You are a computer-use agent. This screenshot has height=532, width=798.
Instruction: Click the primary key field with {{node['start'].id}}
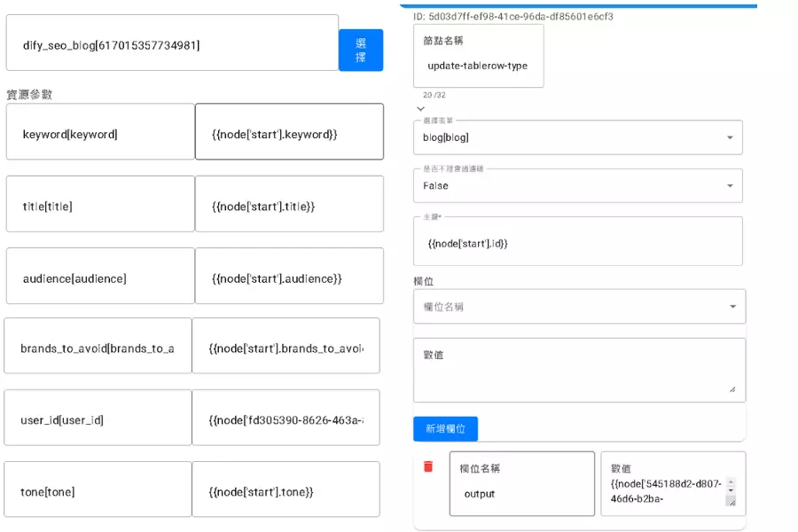(x=577, y=243)
